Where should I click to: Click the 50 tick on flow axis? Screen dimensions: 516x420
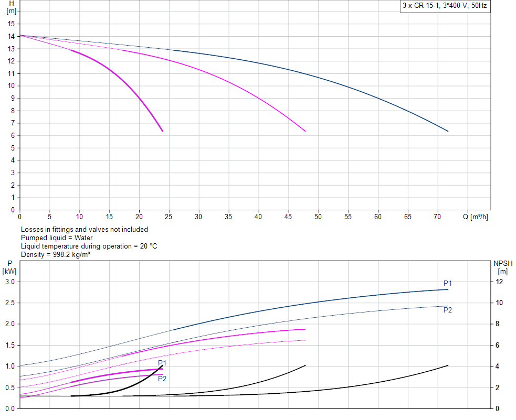tap(318, 217)
